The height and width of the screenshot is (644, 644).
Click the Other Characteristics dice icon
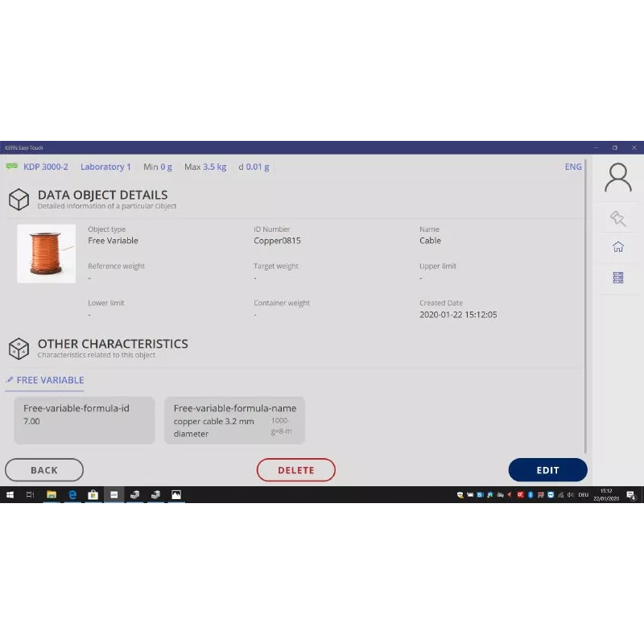click(x=19, y=348)
